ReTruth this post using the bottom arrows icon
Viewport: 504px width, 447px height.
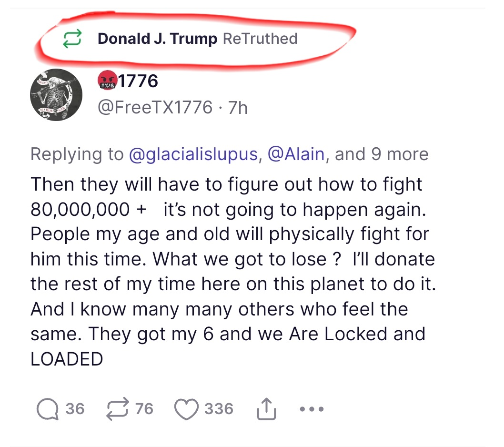tap(117, 409)
